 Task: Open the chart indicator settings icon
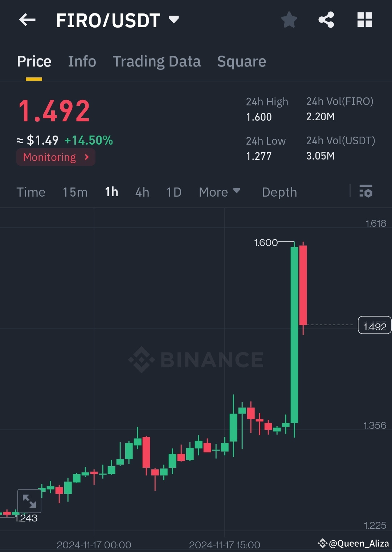(366, 192)
